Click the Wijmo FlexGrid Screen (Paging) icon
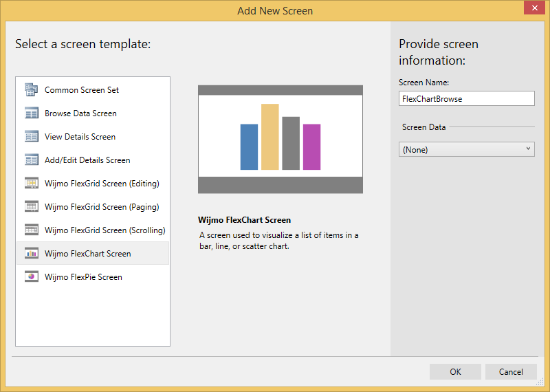The width and height of the screenshot is (550, 392). coord(31,207)
